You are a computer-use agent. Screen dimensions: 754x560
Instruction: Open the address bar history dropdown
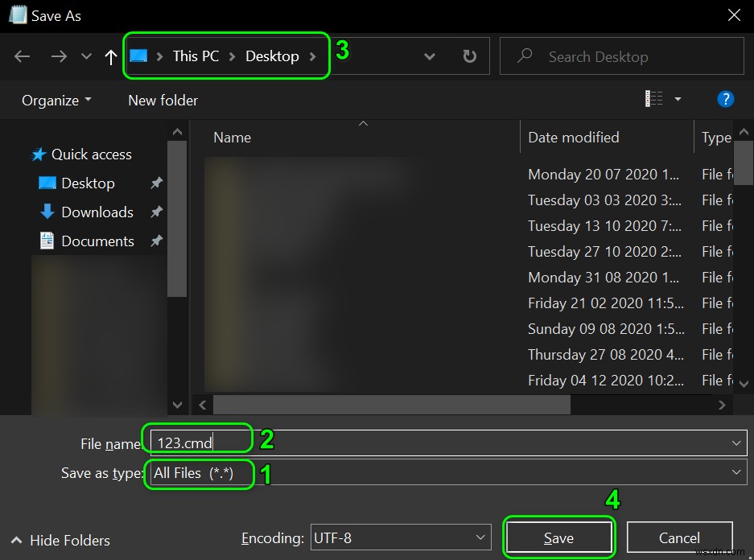click(429, 56)
